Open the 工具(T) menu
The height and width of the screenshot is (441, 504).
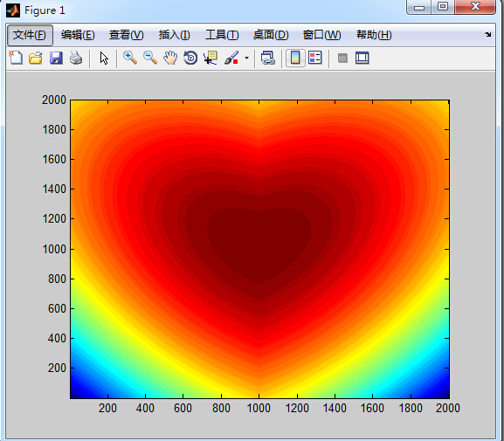[222, 35]
